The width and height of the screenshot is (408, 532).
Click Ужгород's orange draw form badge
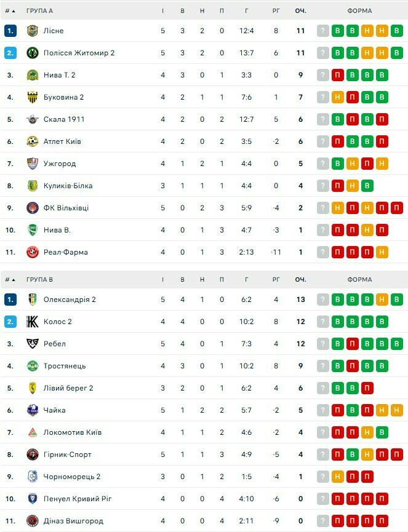[353, 164]
